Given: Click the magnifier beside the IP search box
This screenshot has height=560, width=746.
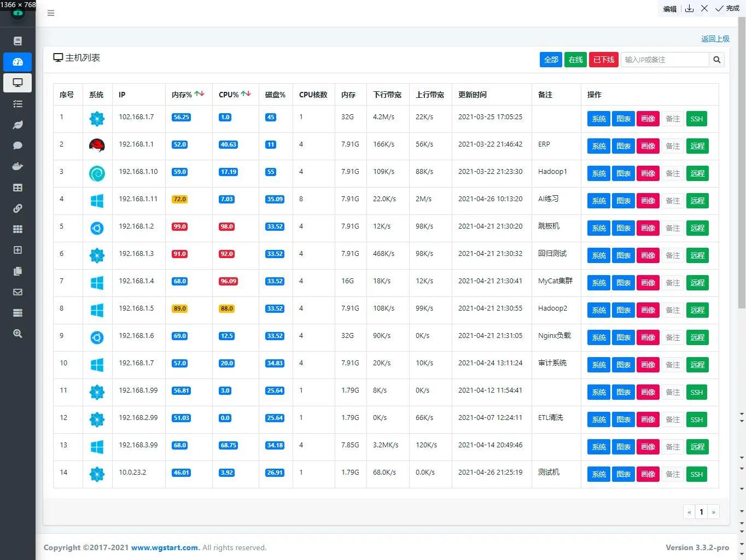Looking at the screenshot, I should coord(716,60).
